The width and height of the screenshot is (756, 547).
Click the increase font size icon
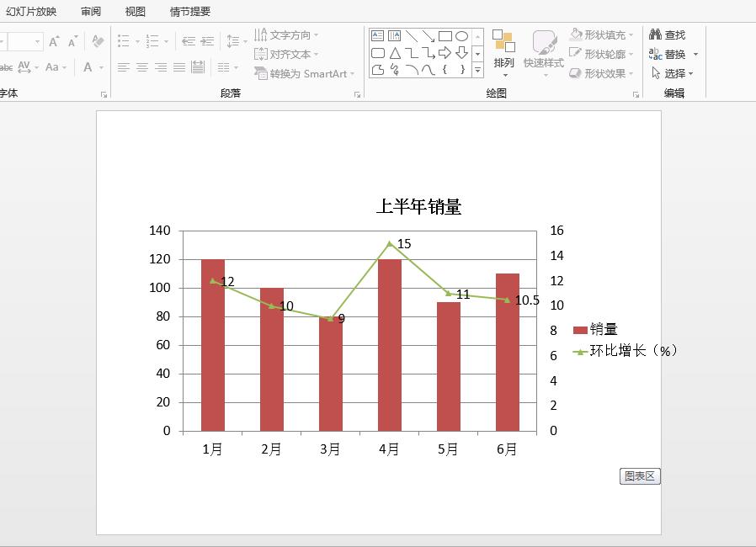point(54,41)
